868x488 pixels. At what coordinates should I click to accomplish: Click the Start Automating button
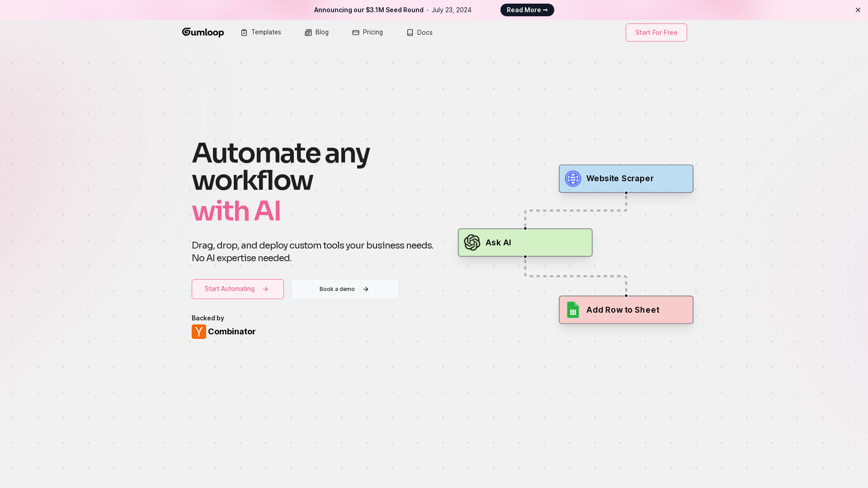click(238, 289)
